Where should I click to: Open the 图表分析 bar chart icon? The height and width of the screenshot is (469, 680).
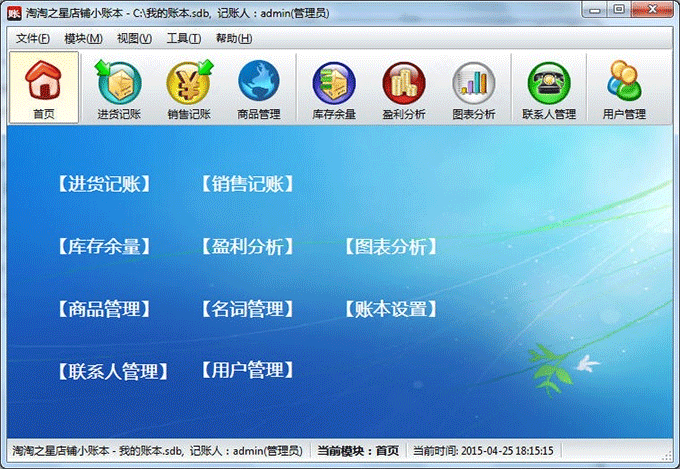(x=474, y=90)
